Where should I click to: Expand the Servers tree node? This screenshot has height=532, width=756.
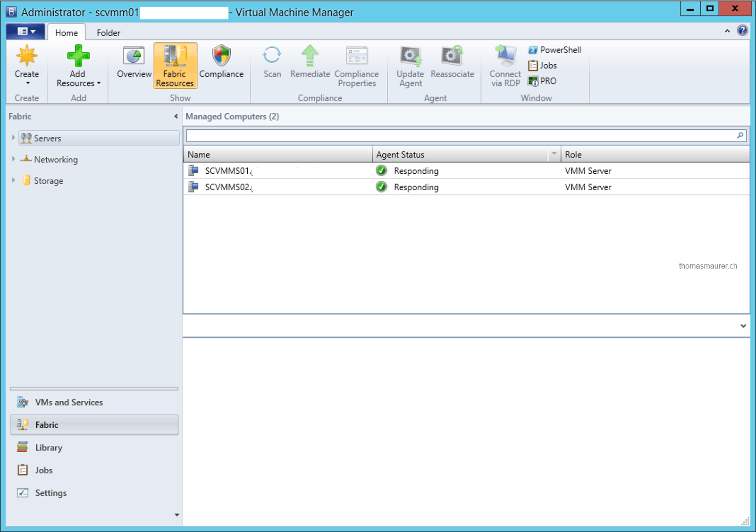13,137
